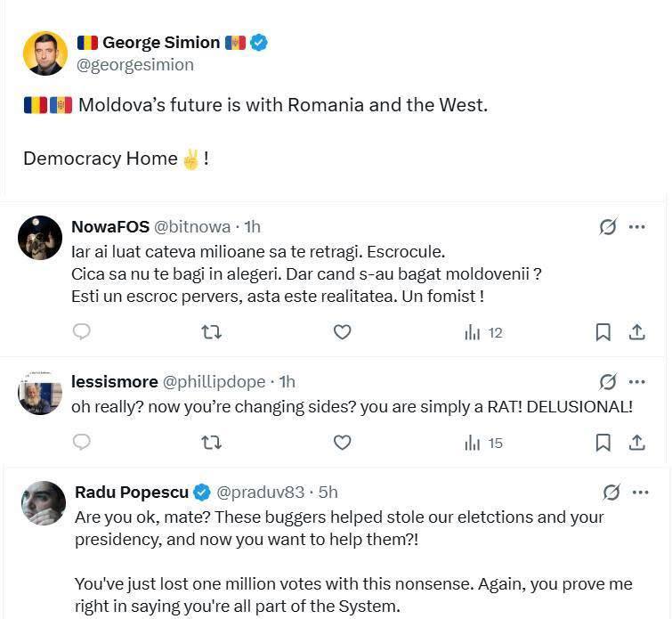Click George Simion's profile avatar

pyautogui.click(x=43, y=53)
